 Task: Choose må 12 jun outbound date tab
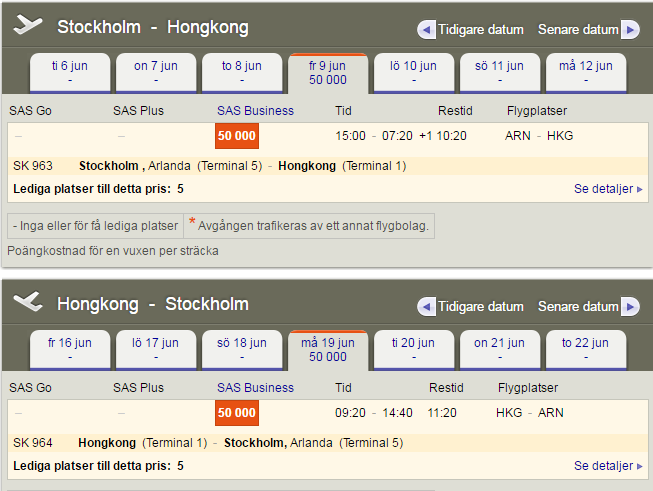coord(585,73)
